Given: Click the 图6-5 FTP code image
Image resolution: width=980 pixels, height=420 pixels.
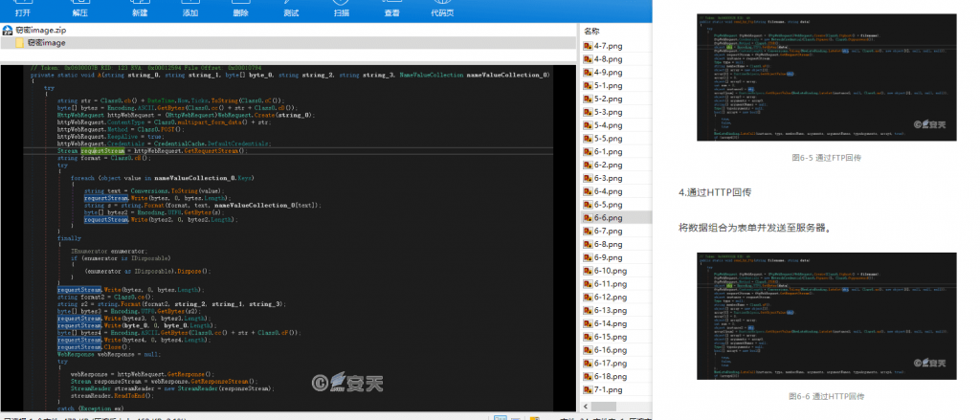Looking at the screenshot, I should (x=813, y=78).
